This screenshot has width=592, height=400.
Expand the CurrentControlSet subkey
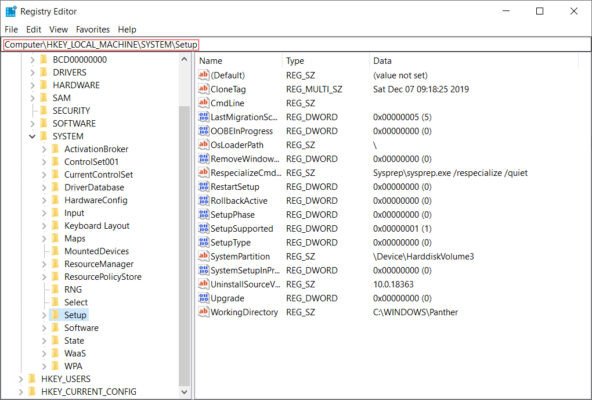44,175
